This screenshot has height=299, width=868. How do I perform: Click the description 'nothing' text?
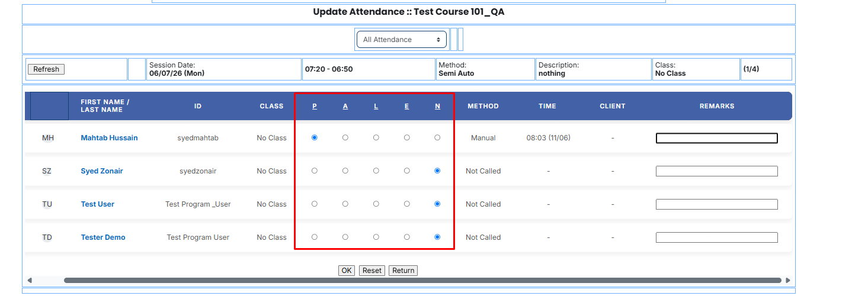[x=552, y=73]
